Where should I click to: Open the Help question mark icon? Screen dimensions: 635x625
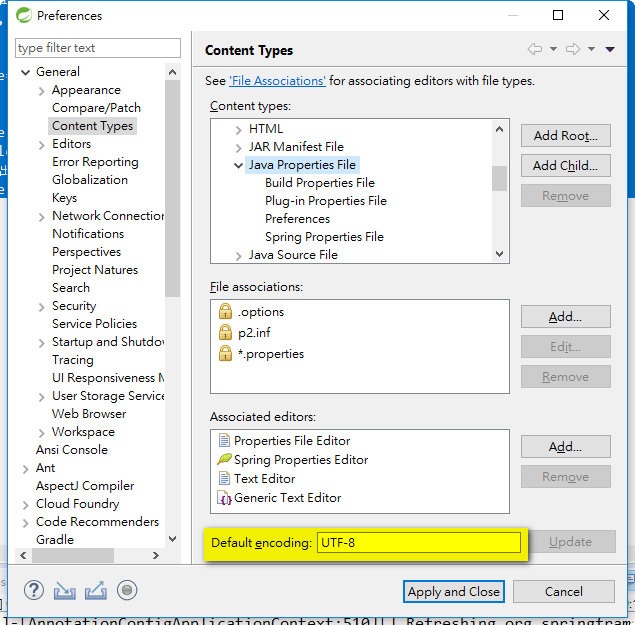pos(34,591)
